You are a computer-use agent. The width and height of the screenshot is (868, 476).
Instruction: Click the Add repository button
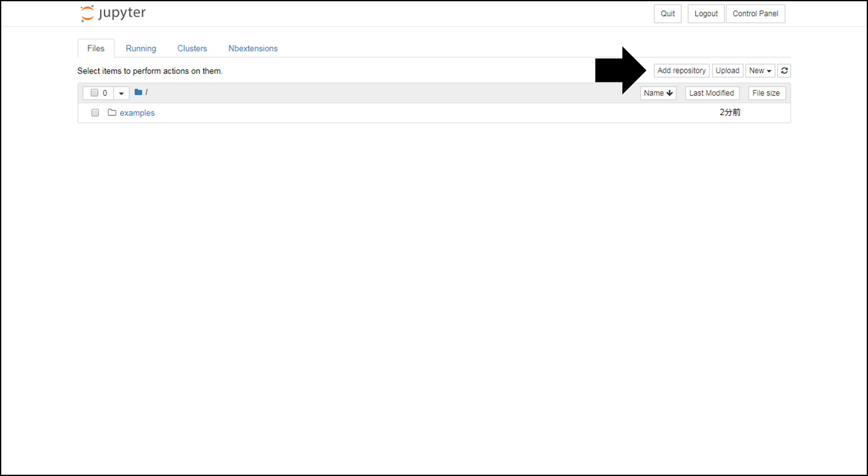[681, 71]
